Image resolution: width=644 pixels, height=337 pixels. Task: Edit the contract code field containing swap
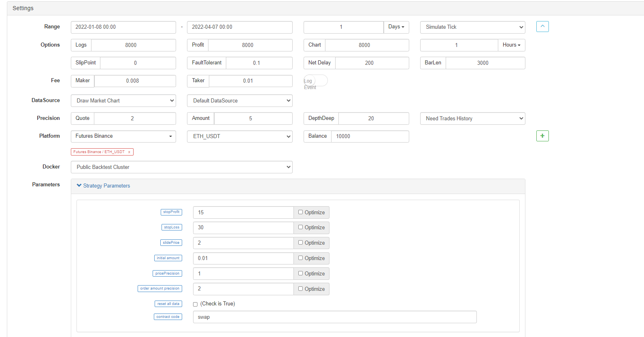point(335,317)
